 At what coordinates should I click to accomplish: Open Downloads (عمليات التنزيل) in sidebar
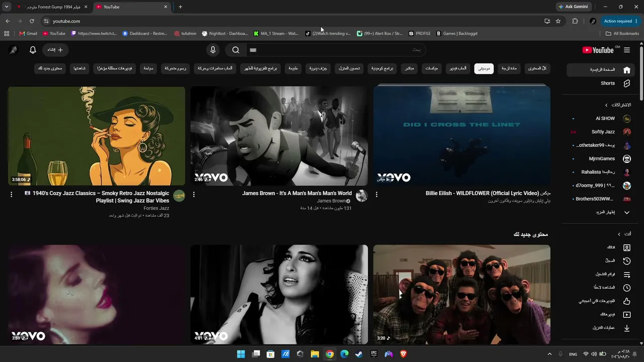[601, 328]
